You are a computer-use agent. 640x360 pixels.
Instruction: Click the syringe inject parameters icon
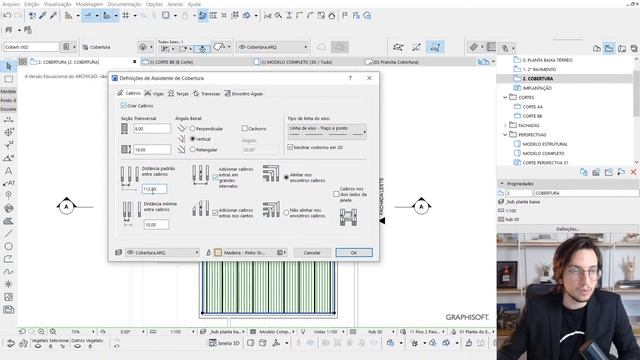pyautogui.click(x=53, y=16)
